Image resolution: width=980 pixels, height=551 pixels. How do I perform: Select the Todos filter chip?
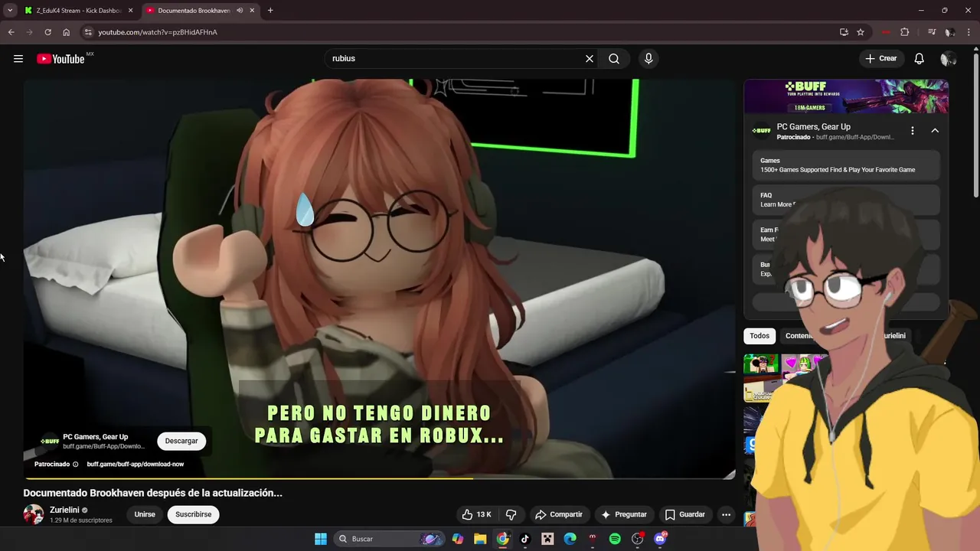point(759,336)
